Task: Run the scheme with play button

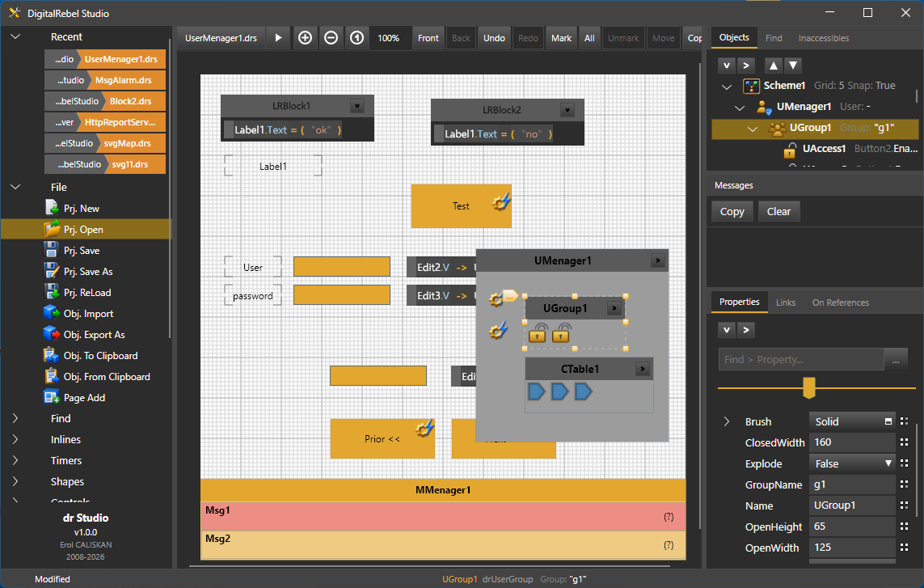Action: [x=278, y=38]
